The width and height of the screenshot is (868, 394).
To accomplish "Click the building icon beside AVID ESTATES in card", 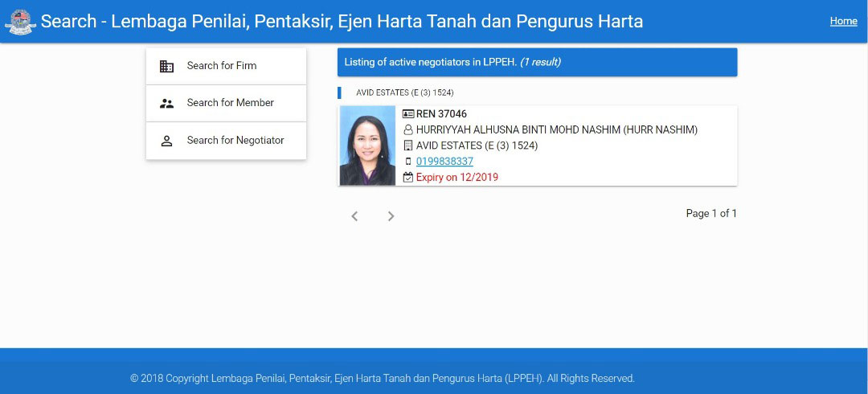I will coord(408,146).
